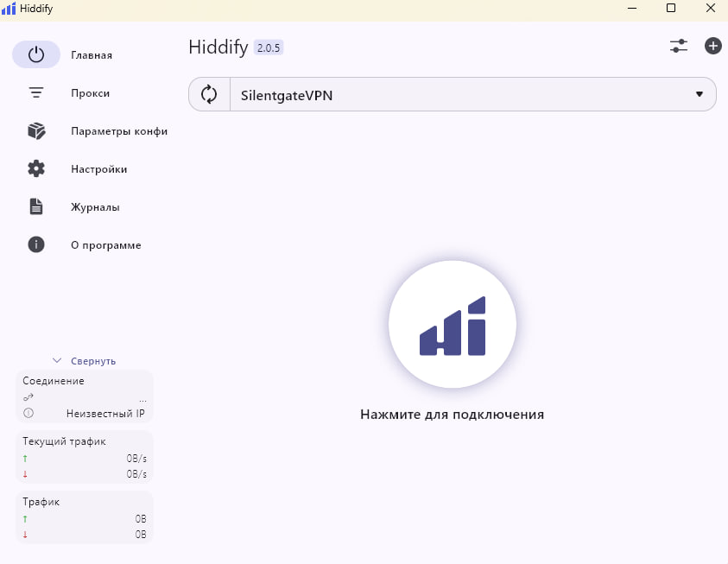Tap the big Hiddify connect button
728x564 pixels.
(453, 325)
